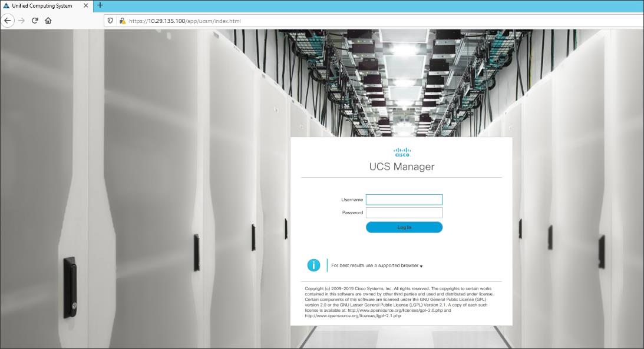Open a new tab with the plus icon
This screenshot has height=349, width=644.
point(100,5)
